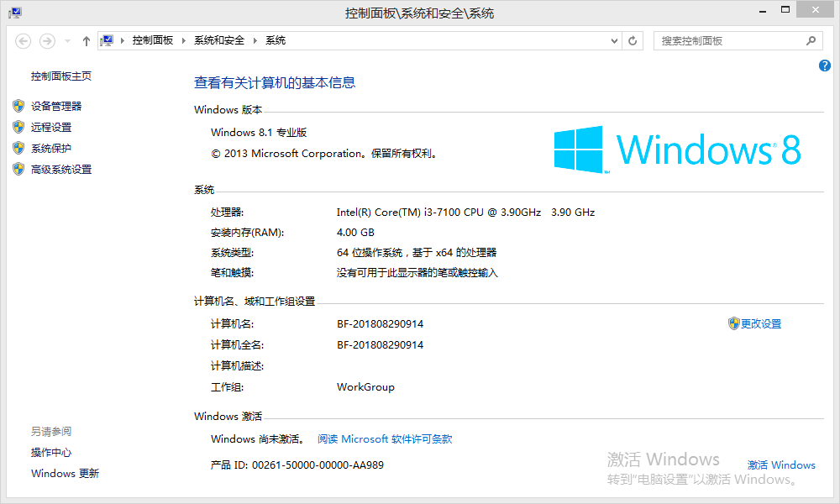Click the 激活 Windows link
The image size is (840, 504).
[781, 465]
